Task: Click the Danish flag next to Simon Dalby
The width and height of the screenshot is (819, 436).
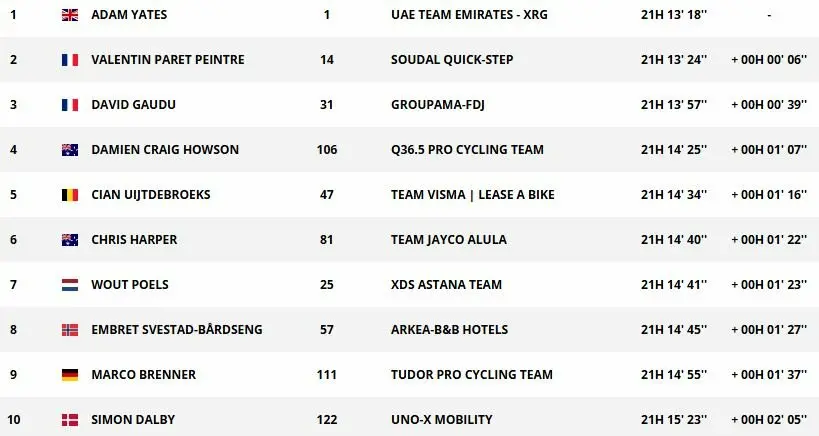Action: [69, 420]
